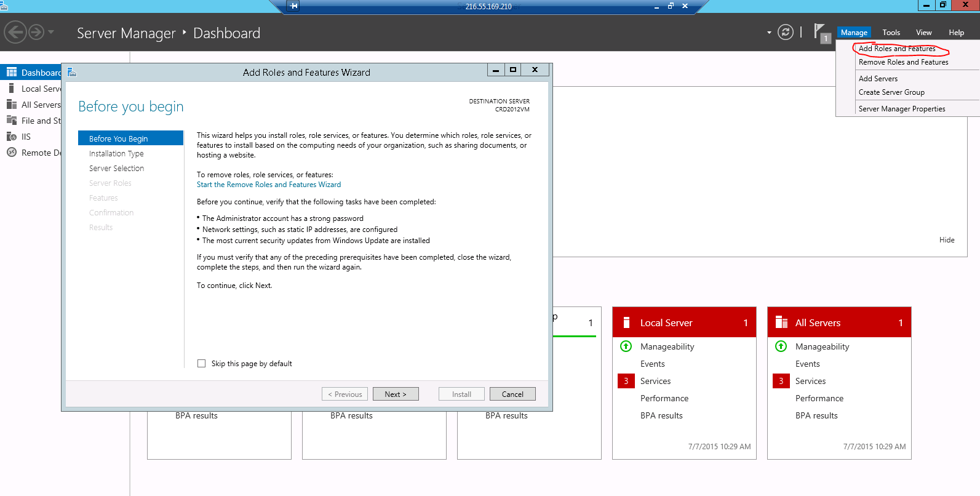Click All Servers Manageability green status icon
Image resolution: width=980 pixels, height=496 pixels.
click(x=781, y=346)
